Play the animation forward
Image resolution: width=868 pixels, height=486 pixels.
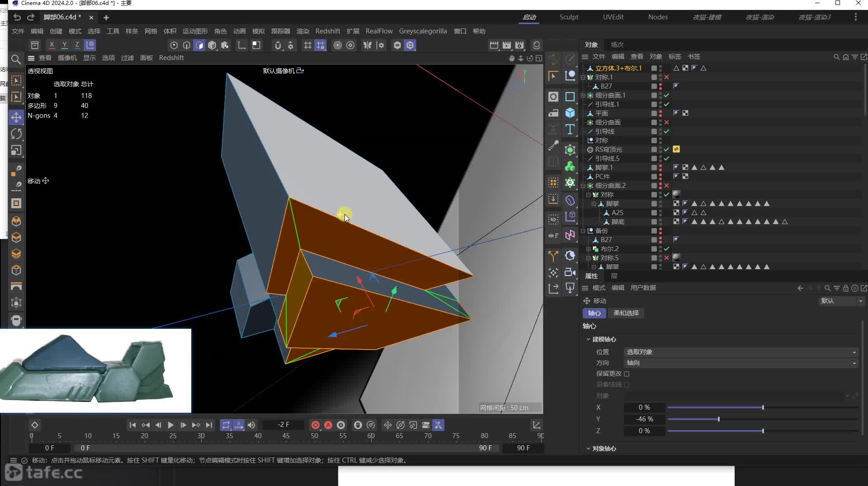coord(170,425)
